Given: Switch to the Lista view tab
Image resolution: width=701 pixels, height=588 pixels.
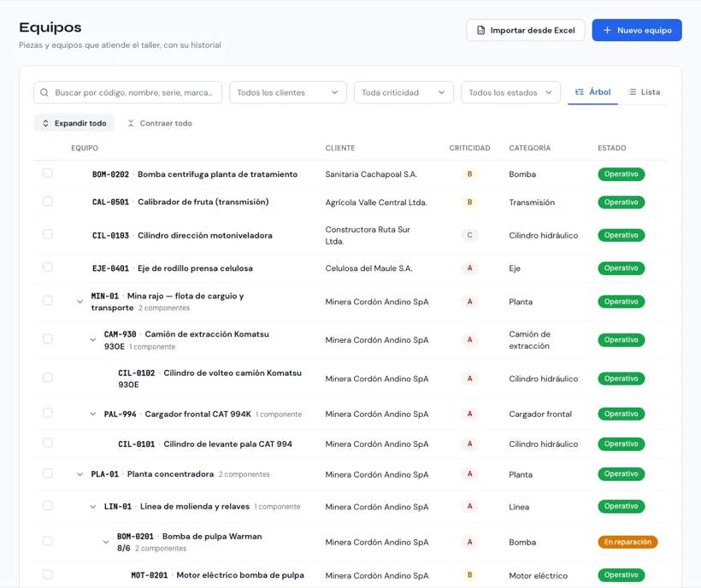Looking at the screenshot, I should [x=644, y=92].
